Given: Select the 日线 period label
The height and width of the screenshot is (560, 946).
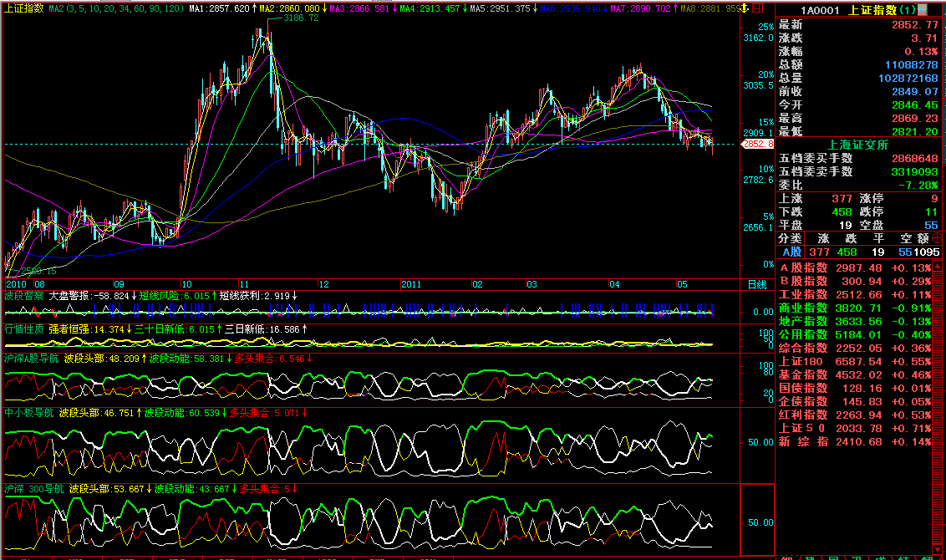Looking at the screenshot, I should click(x=756, y=285).
